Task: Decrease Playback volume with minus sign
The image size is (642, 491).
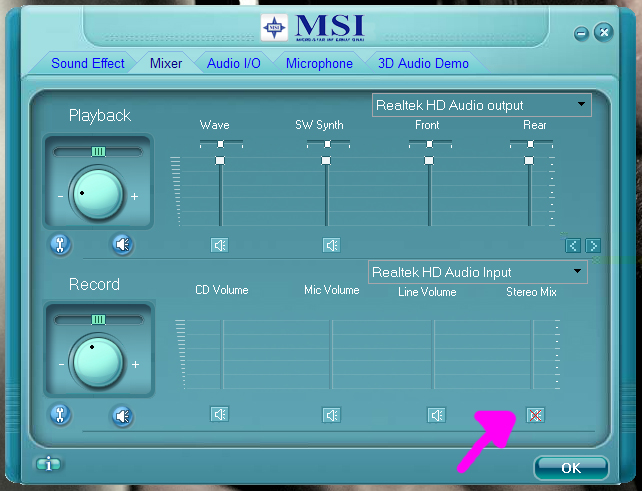Action: 61,197
